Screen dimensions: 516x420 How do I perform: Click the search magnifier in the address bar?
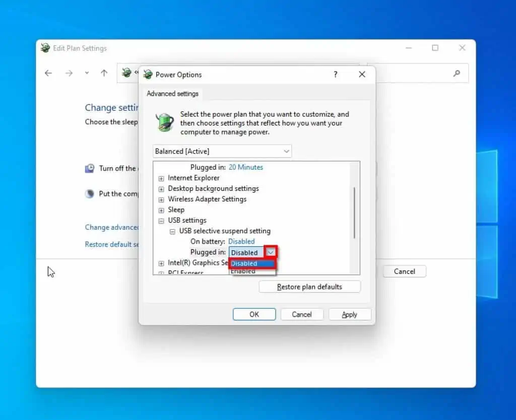pyautogui.click(x=457, y=74)
